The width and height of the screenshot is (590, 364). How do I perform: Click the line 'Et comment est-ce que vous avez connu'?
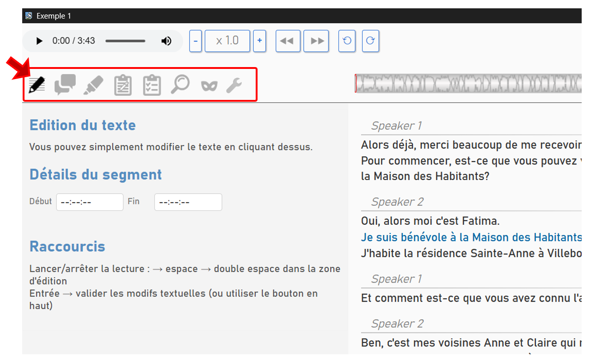471,298
